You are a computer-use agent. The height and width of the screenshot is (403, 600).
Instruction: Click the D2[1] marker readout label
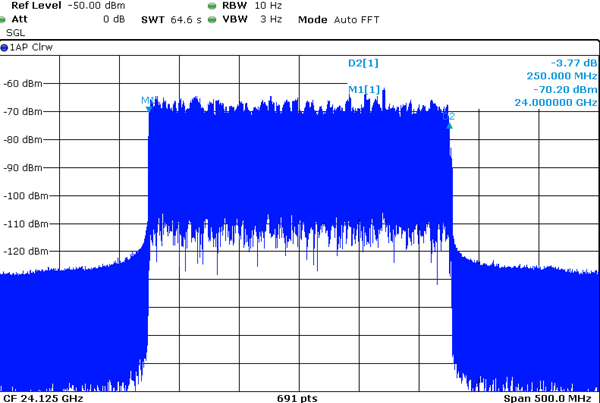(x=363, y=63)
